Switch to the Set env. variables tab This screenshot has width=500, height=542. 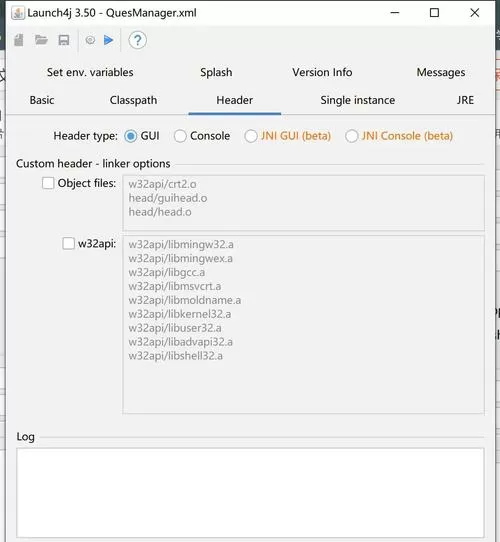coord(90,72)
